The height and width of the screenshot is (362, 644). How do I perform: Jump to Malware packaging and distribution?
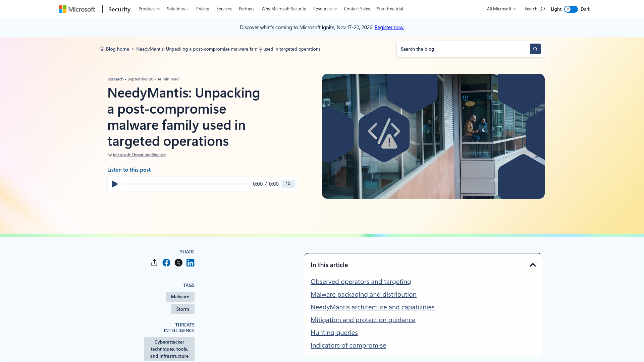pyautogui.click(x=364, y=294)
